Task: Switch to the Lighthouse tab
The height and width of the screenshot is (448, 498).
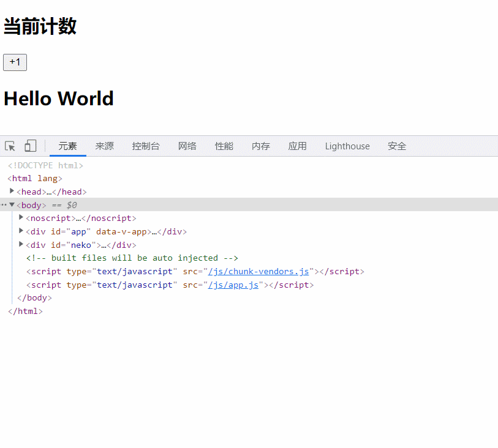Action: 347,146
